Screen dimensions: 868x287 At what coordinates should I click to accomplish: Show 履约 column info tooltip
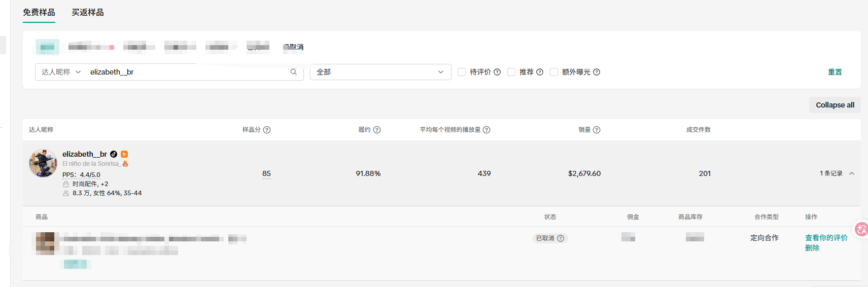(377, 130)
